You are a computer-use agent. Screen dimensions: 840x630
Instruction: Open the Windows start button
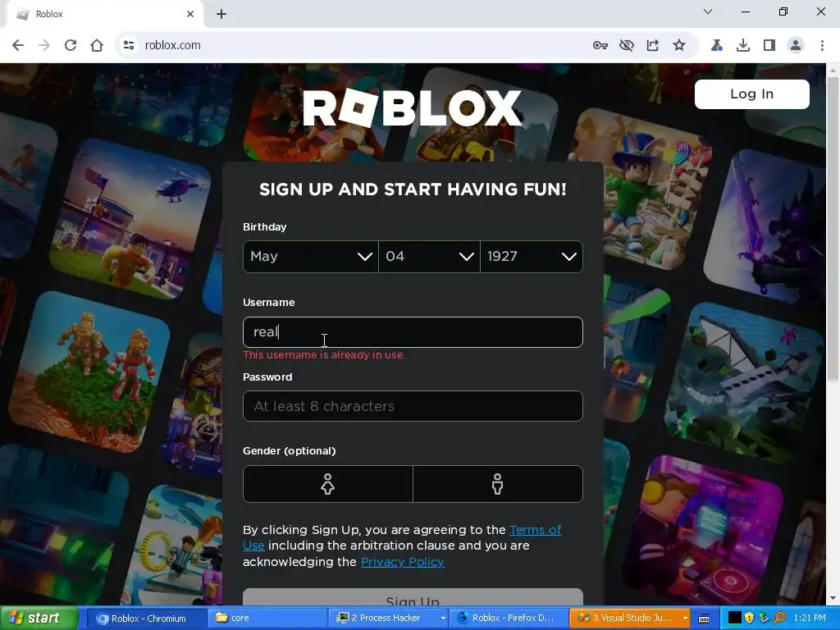(x=39, y=619)
